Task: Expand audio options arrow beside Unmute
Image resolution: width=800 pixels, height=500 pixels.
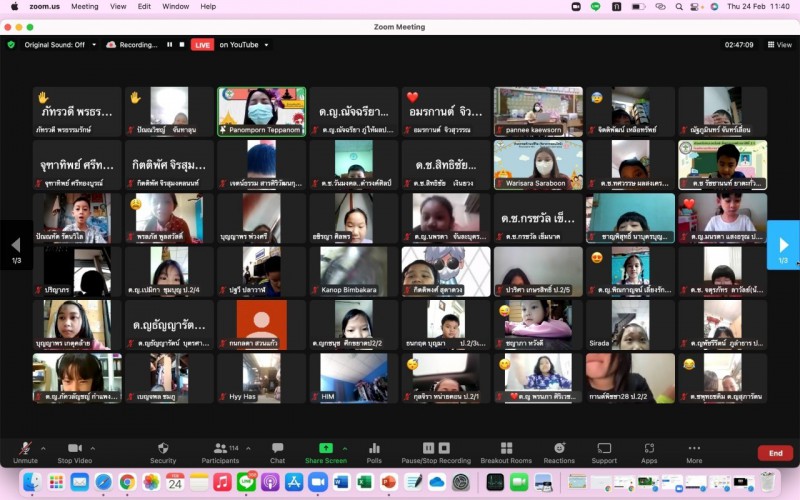Action: 43,448
